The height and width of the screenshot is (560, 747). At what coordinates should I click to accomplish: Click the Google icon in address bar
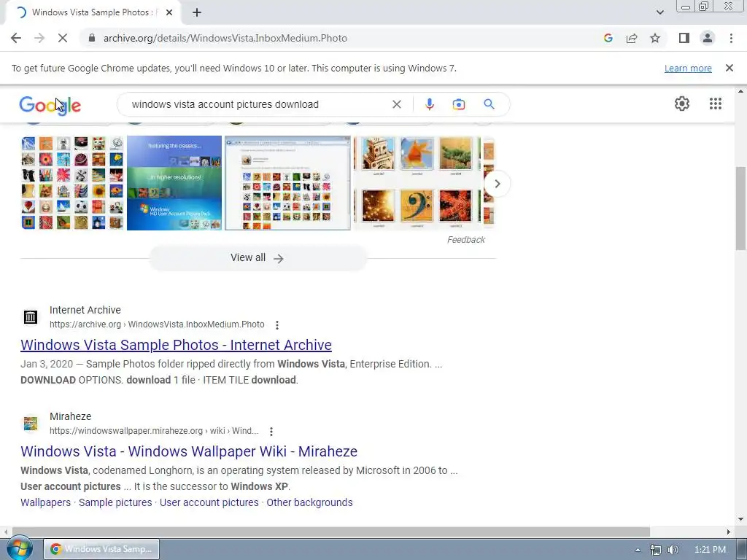tap(608, 38)
